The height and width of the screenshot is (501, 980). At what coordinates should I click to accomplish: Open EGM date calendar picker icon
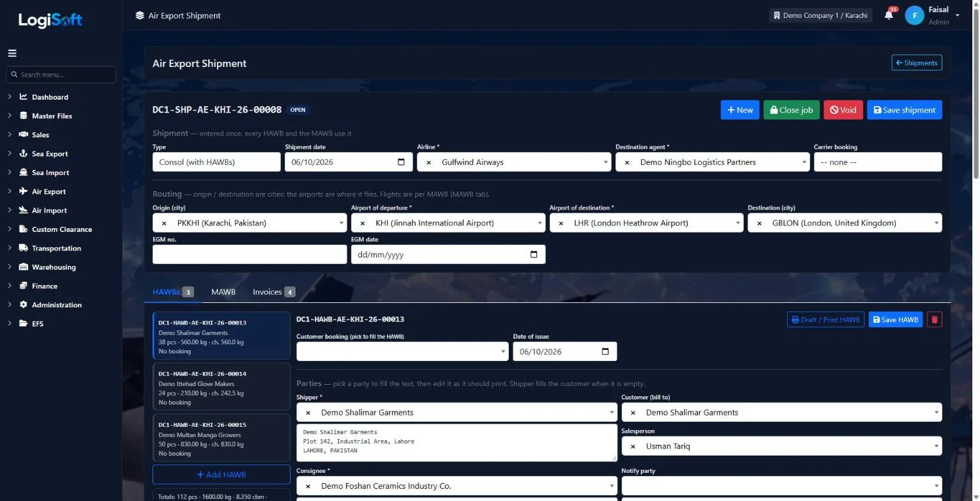534,254
